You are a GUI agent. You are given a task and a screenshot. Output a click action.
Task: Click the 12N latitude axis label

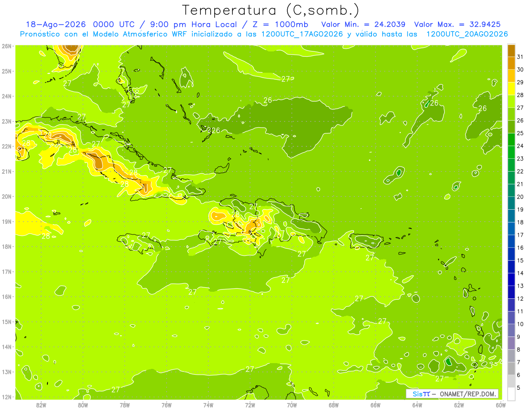7,397
